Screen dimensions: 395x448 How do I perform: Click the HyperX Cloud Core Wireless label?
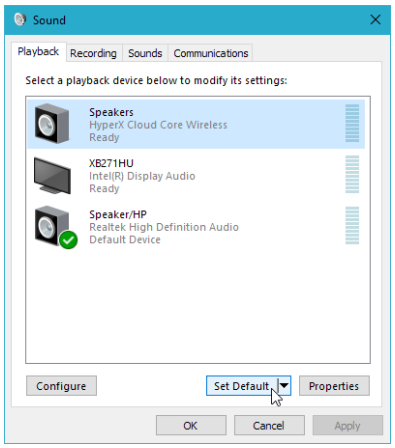click(158, 125)
